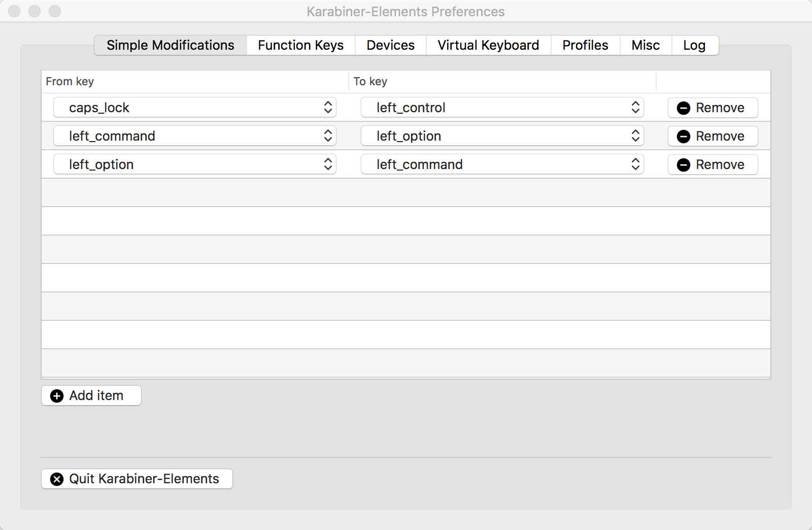Zoom the Preferences window
This screenshot has width=812, height=530.
[x=55, y=11]
